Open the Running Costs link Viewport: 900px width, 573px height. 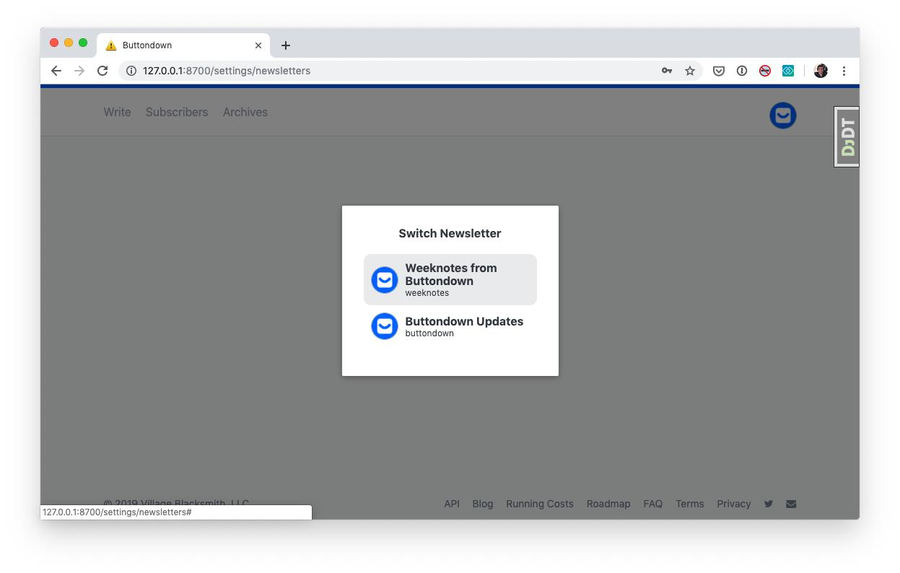click(540, 504)
